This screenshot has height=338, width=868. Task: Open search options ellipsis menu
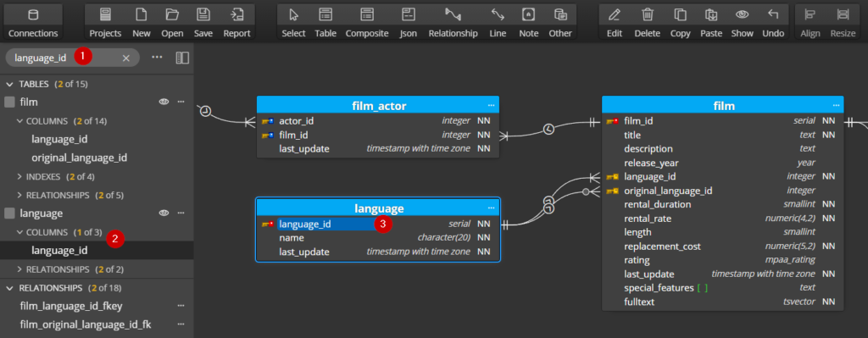(157, 58)
